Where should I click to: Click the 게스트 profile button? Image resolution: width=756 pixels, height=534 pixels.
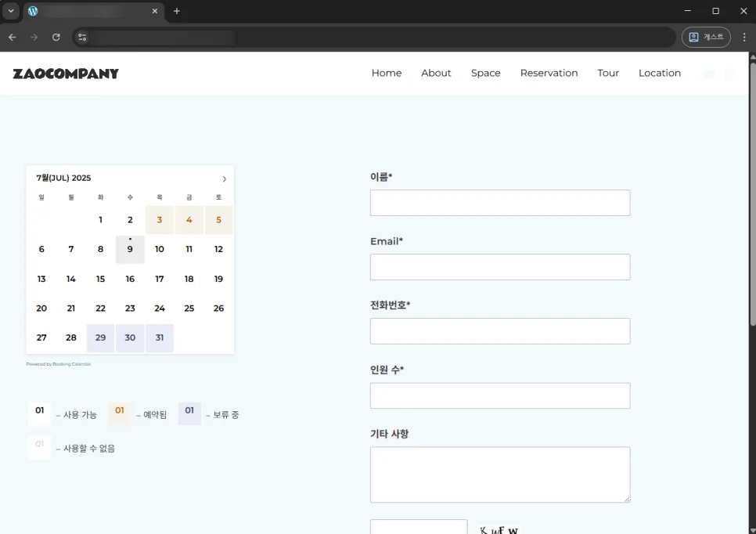point(706,37)
